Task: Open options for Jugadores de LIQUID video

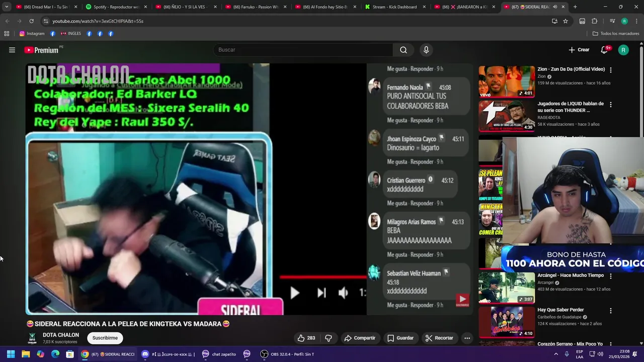Action: (611, 105)
